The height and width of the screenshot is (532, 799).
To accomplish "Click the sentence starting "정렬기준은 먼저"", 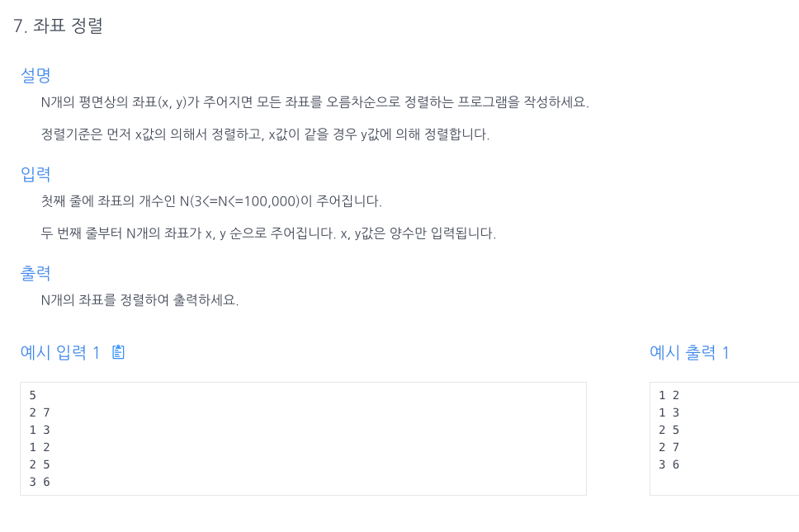I will tap(265, 134).
